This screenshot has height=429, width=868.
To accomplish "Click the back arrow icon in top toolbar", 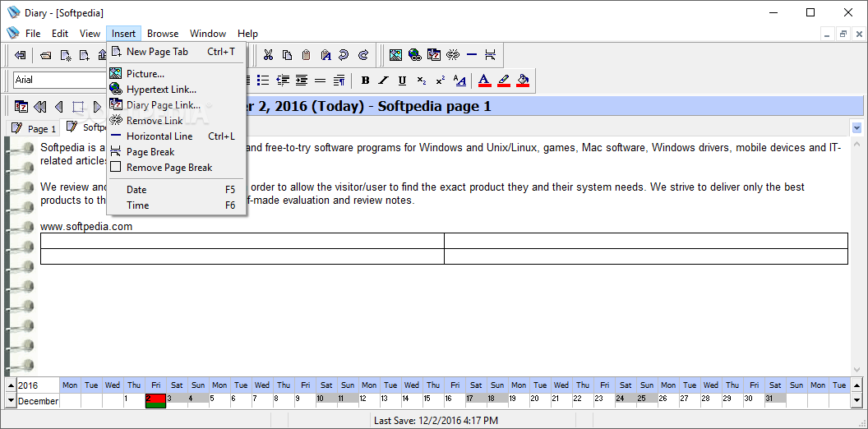I will pos(21,55).
